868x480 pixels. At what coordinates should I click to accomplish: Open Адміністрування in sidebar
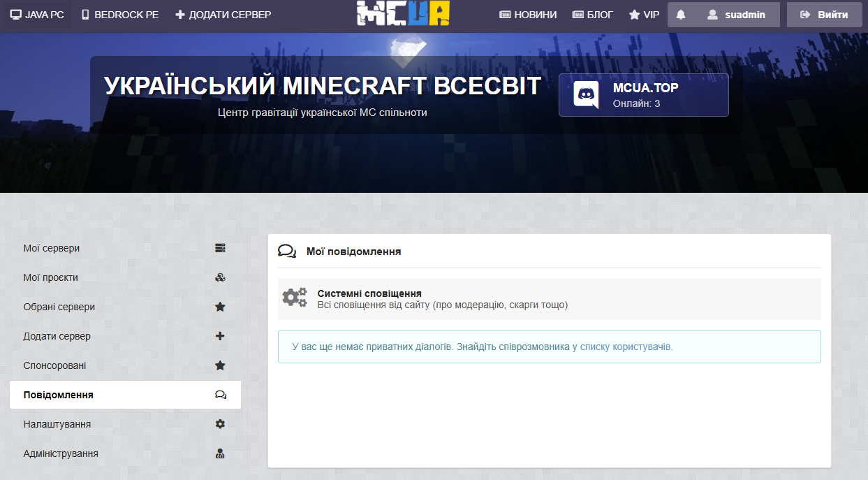tap(125, 453)
